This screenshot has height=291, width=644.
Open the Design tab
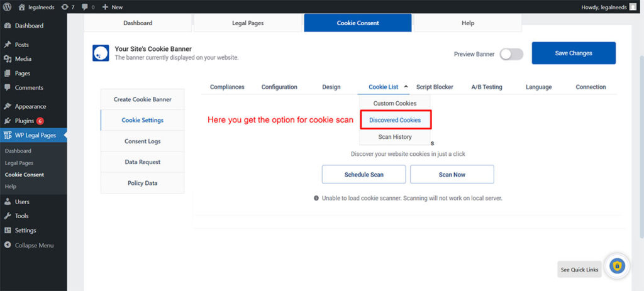pyautogui.click(x=331, y=87)
